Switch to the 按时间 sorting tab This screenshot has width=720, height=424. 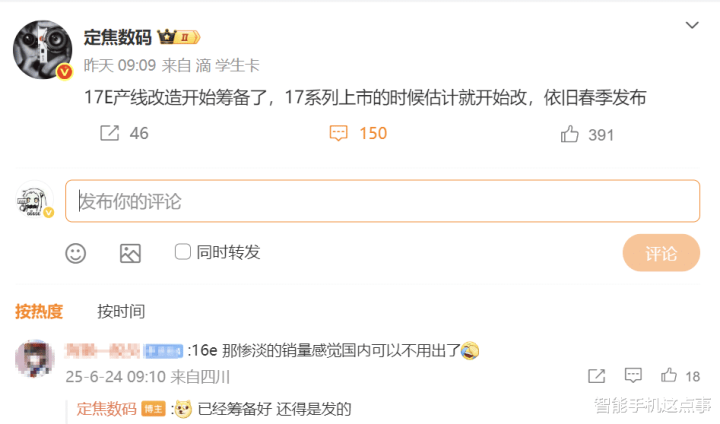(121, 311)
